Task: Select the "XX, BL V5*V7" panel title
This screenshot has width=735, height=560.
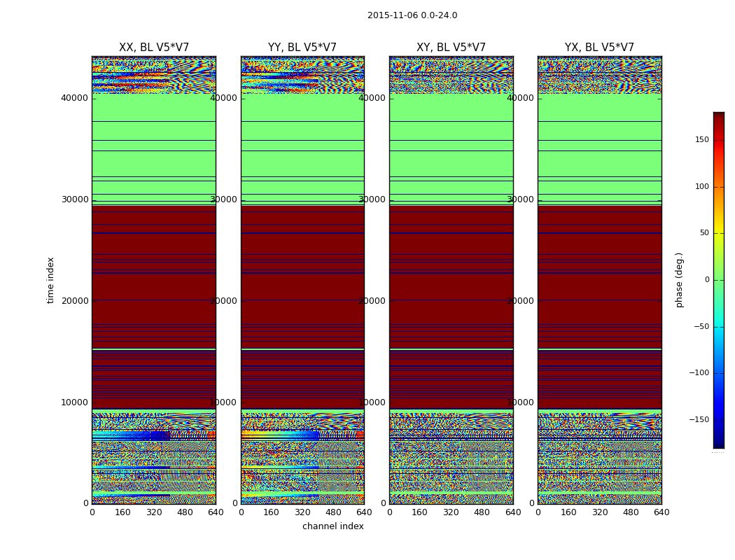Action: (x=154, y=48)
